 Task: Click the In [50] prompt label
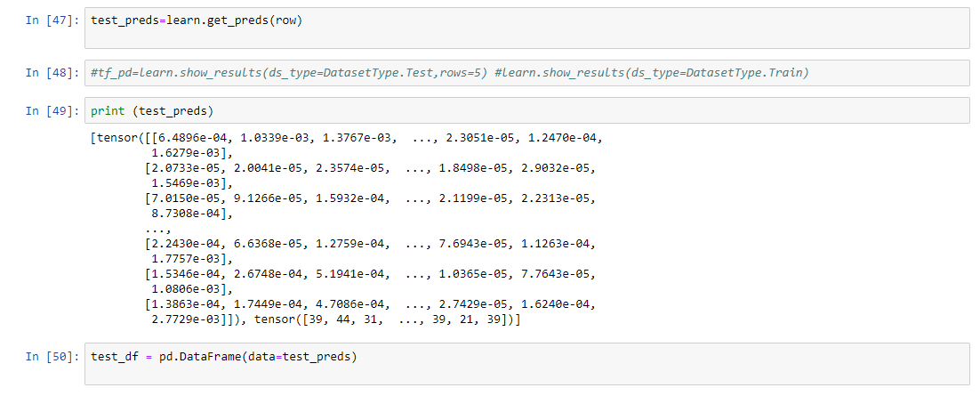point(52,357)
